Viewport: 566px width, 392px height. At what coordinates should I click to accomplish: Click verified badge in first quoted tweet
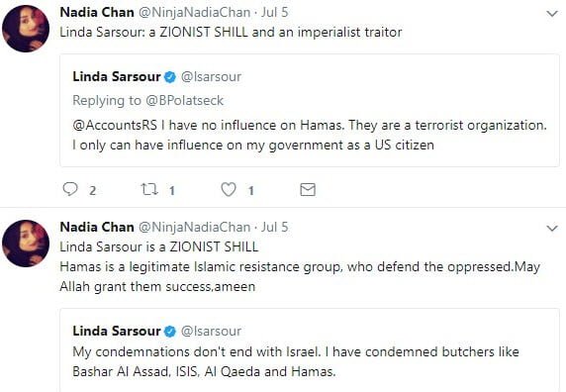[170, 77]
